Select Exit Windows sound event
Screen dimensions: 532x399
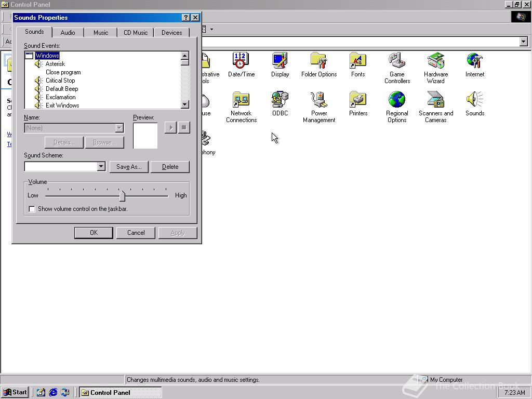coord(62,105)
